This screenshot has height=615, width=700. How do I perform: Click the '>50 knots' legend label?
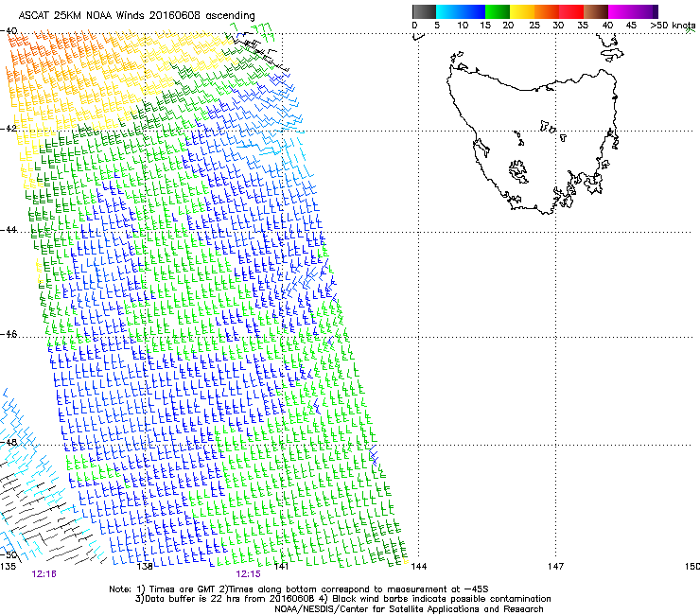673,26
